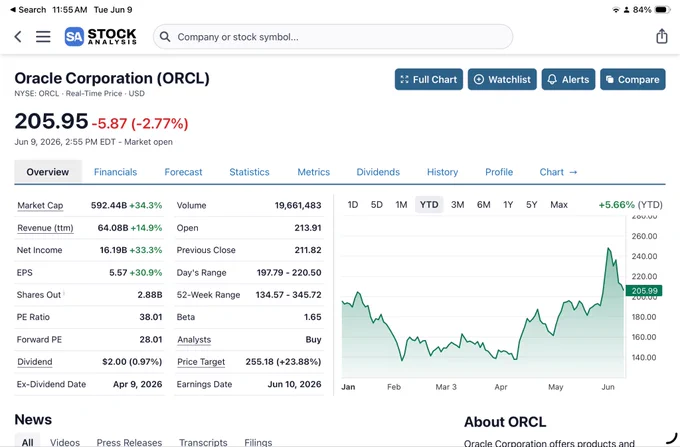This screenshot has width=680, height=447.
Task: Click the Shares Out info marker
Action: pyautogui.click(x=64, y=294)
